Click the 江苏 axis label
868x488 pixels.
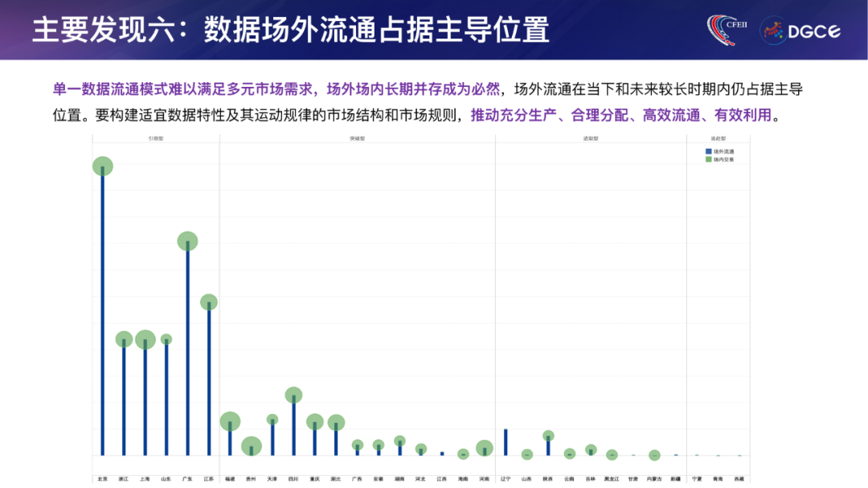pos(209,479)
